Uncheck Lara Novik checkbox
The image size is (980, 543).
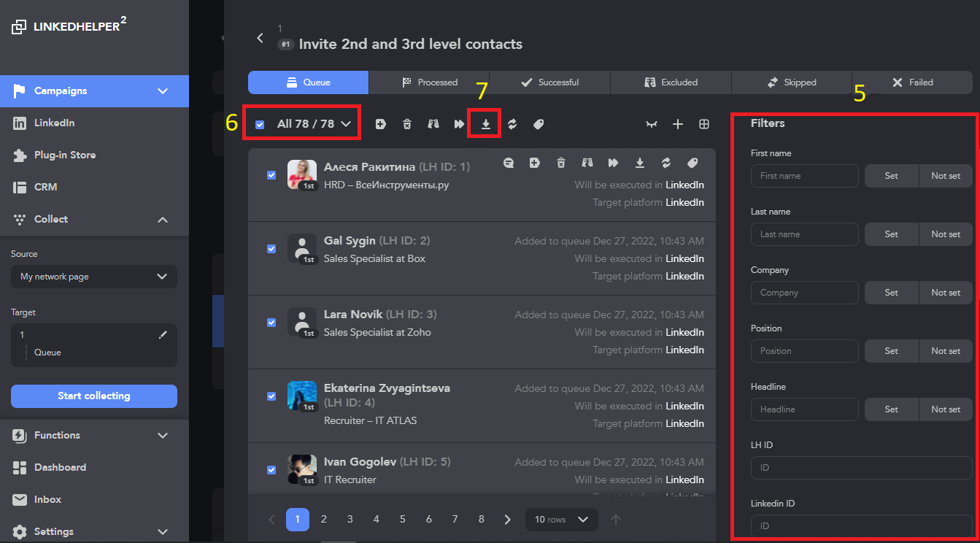271,323
